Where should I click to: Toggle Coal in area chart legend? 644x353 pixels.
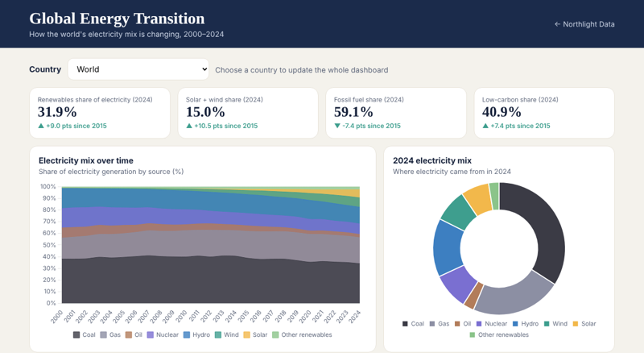click(85, 335)
